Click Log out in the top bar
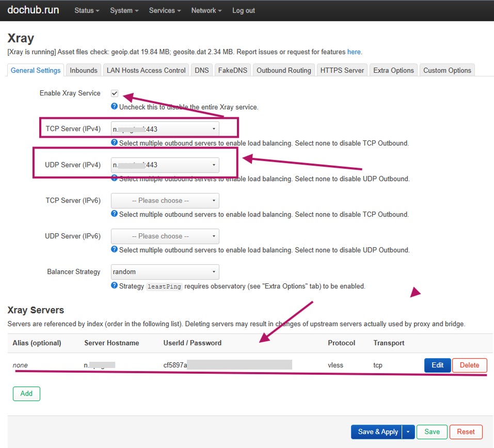The height and width of the screenshot is (448, 494). pyautogui.click(x=244, y=10)
